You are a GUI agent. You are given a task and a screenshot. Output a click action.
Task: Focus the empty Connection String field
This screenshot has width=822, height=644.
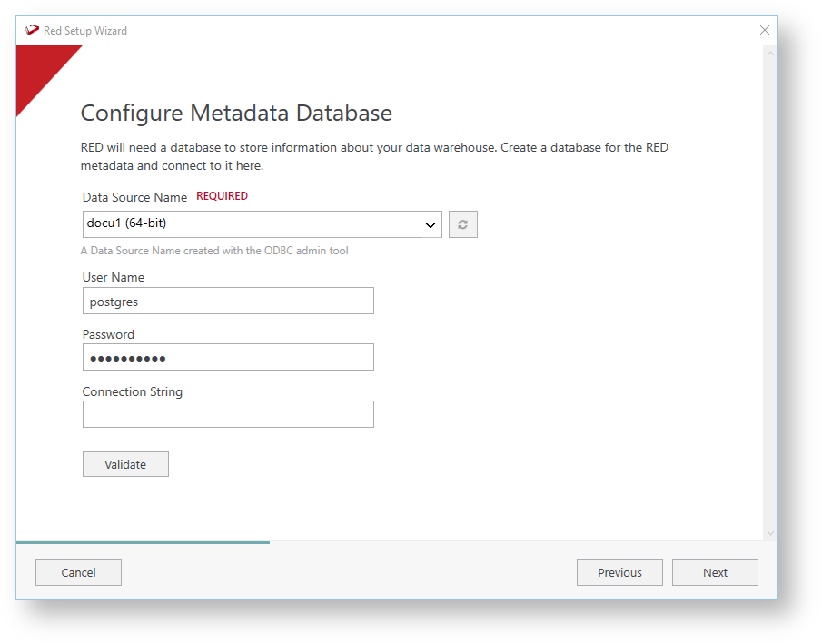point(228,414)
